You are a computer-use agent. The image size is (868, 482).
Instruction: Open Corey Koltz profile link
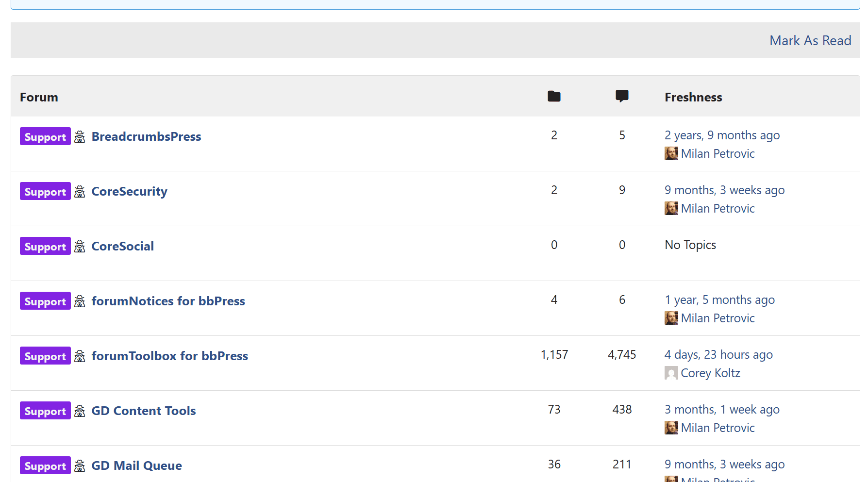(x=710, y=373)
